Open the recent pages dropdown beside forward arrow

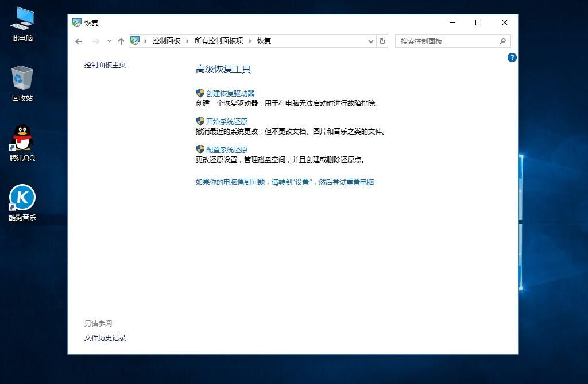[109, 41]
